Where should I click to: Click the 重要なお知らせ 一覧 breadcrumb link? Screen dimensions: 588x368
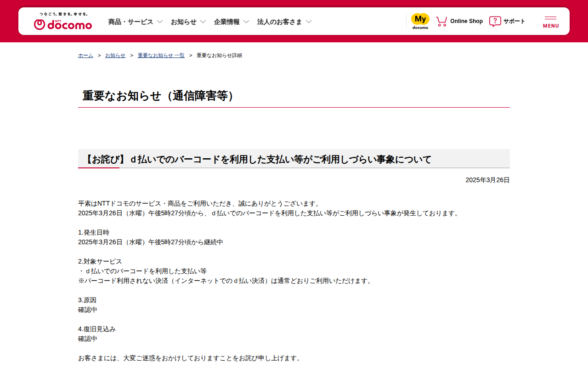coord(161,55)
